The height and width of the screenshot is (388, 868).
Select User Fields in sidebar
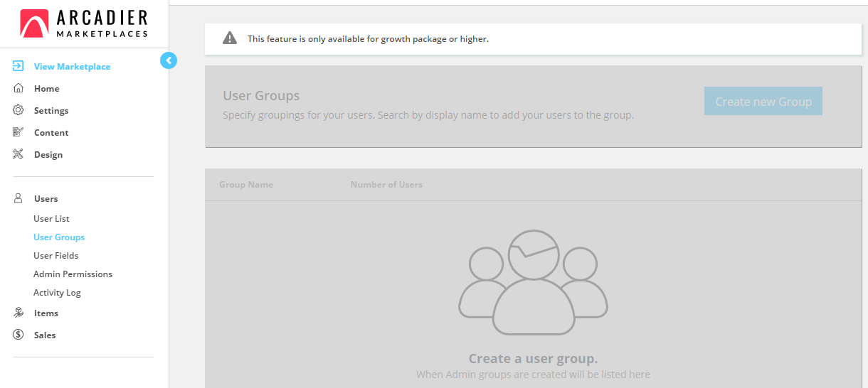tap(56, 256)
